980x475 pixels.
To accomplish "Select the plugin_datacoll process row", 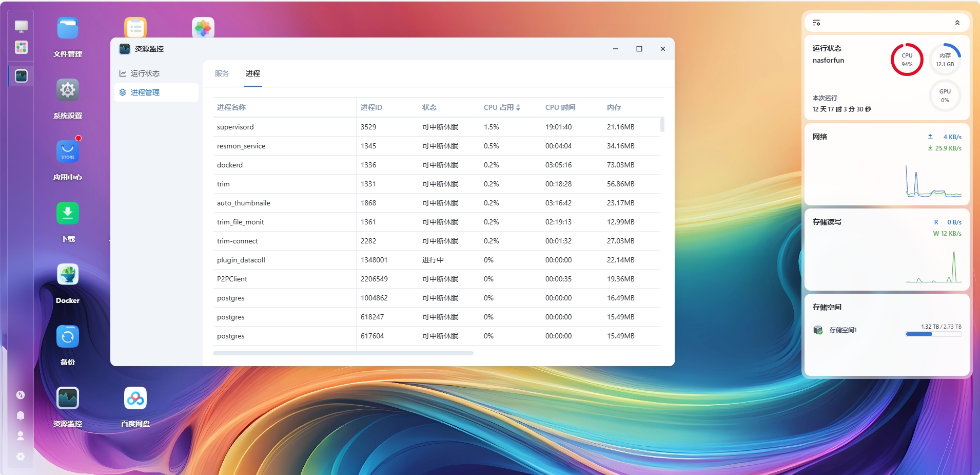I will tap(437, 260).
